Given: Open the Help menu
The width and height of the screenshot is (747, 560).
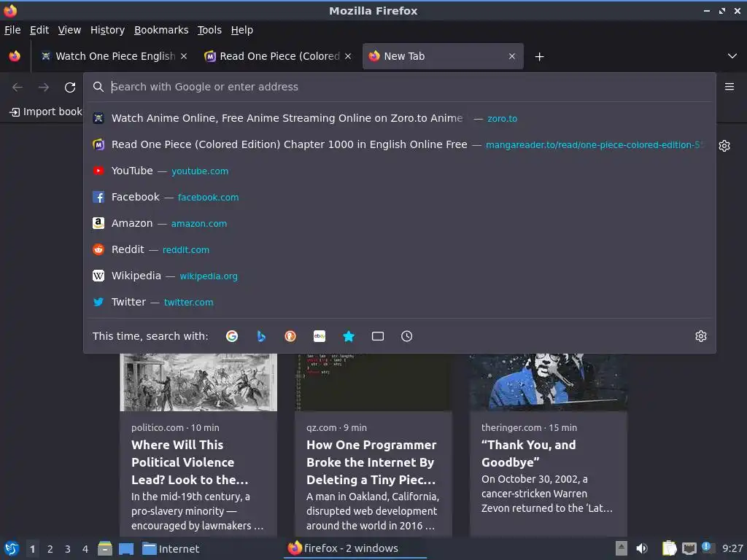Looking at the screenshot, I should (242, 30).
